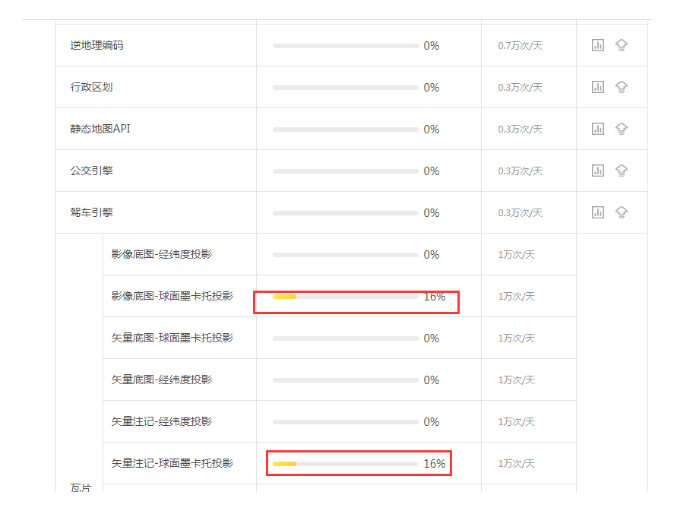Viewport: 679px width, 508px height.
Task: Click upgrade quota arrow for 驾车引擎
Action: [621, 212]
